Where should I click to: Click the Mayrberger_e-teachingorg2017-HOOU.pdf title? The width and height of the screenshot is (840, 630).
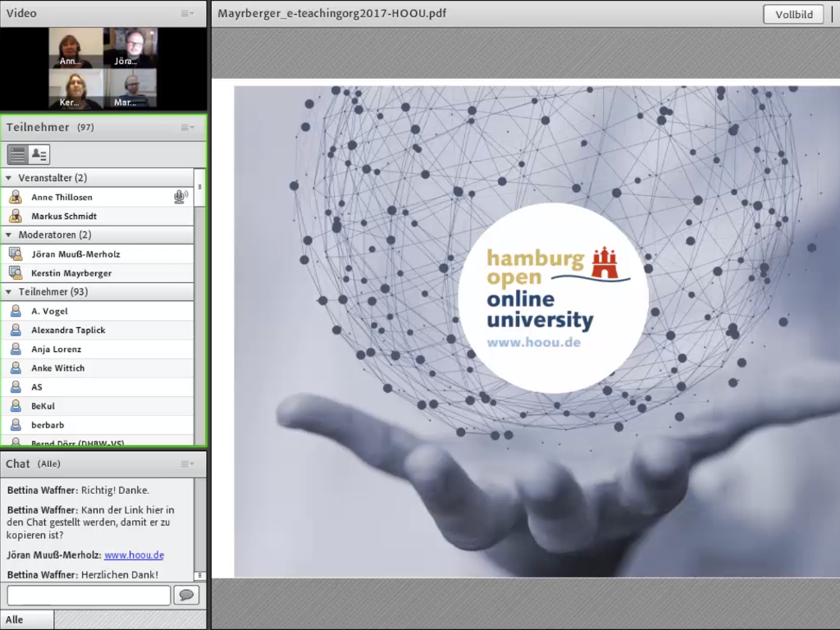point(331,13)
